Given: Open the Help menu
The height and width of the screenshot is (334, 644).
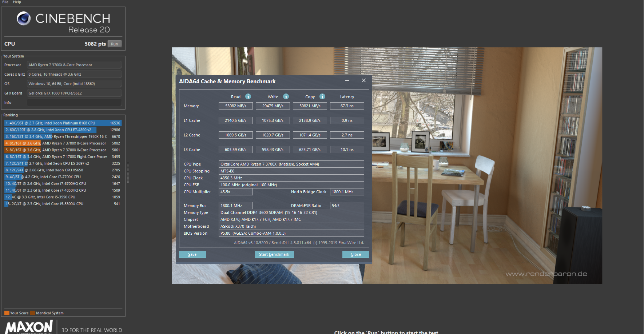Looking at the screenshot, I should click(17, 2).
